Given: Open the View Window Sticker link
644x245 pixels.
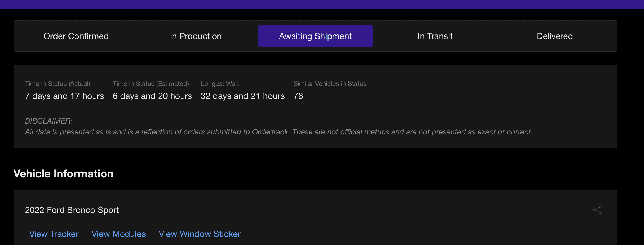Looking at the screenshot, I should point(200,234).
